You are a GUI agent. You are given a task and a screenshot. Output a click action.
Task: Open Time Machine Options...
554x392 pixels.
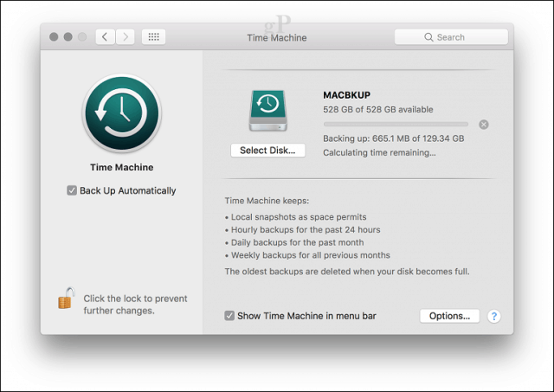pyautogui.click(x=449, y=316)
